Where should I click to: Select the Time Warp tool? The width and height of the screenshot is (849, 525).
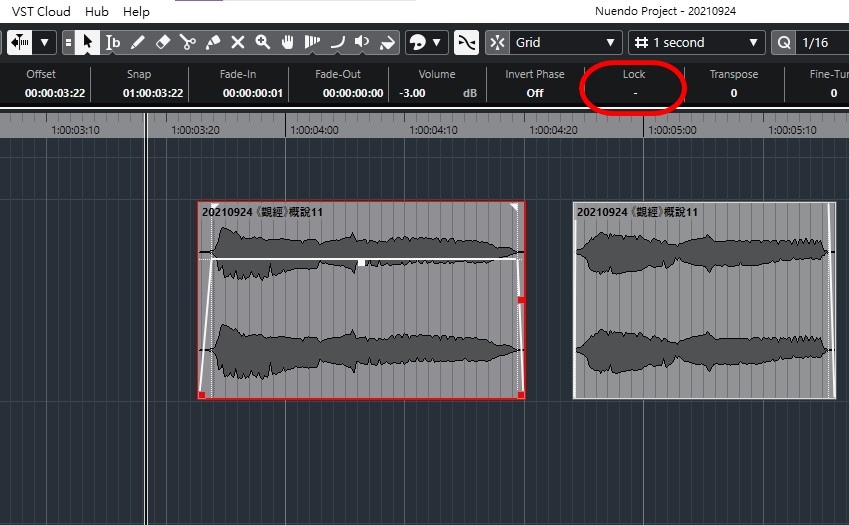coord(312,42)
